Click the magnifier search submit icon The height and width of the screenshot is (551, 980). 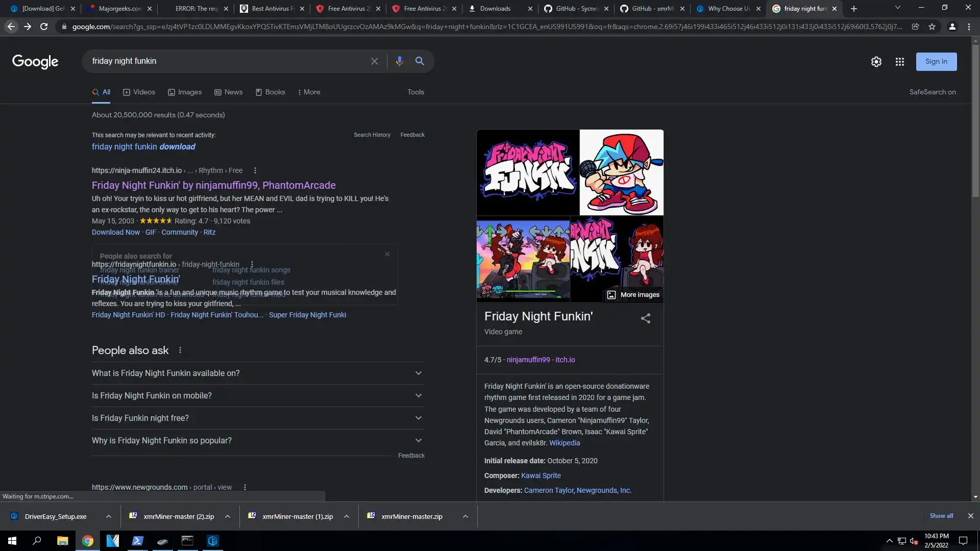(x=420, y=61)
